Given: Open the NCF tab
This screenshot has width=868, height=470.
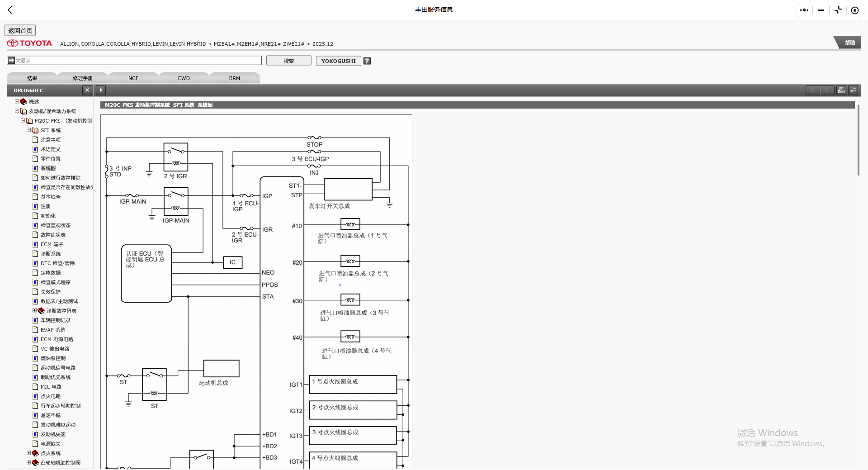Looking at the screenshot, I should [x=133, y=78].
